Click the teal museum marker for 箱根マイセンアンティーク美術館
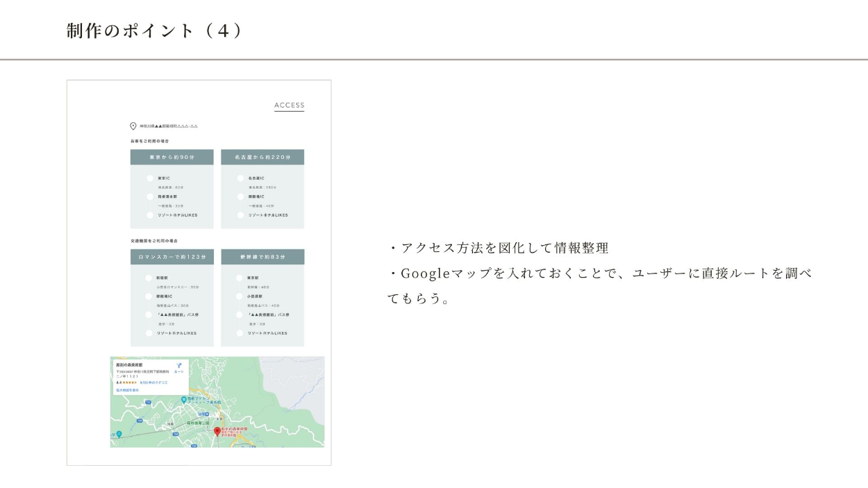868x488 pixels. [x=183, y=400]
